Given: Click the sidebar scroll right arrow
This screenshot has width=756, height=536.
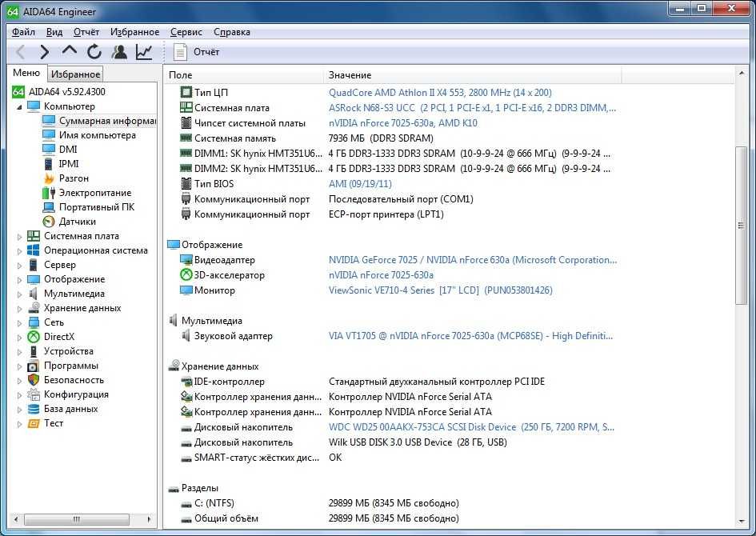Looking at the screenshot, I should click(149, 519).
